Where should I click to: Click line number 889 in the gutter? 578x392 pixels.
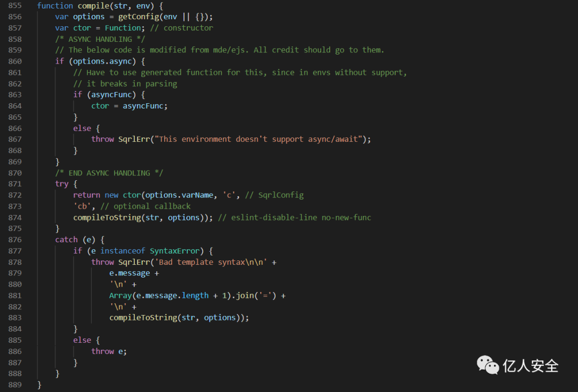click(15, 385)
